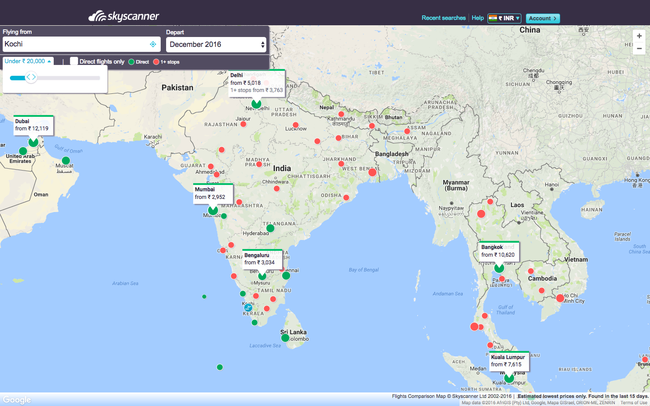Click the price slider handle
Screen dimensions: 650x406
tap(31, 77)
